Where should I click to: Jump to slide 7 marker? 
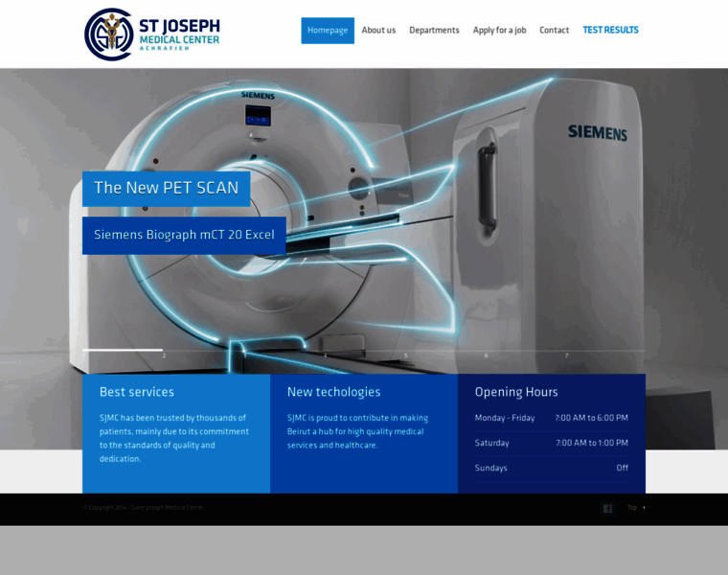click(566, 356)
